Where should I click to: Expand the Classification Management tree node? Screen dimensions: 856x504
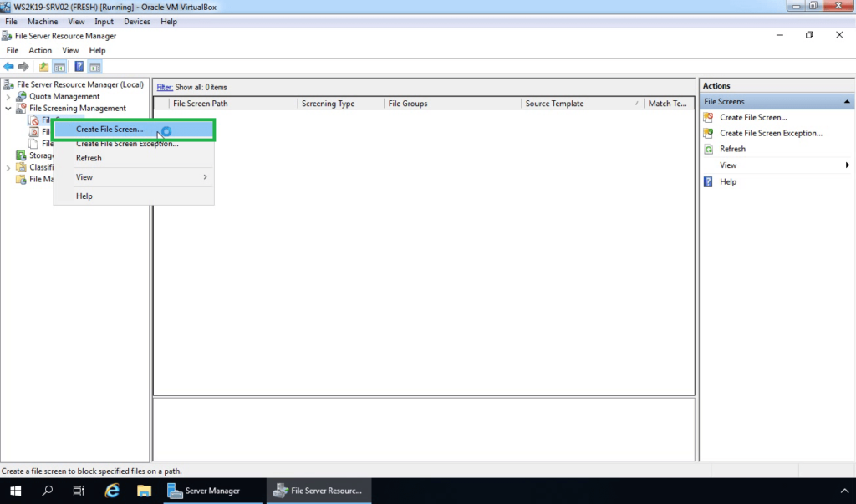8,168
